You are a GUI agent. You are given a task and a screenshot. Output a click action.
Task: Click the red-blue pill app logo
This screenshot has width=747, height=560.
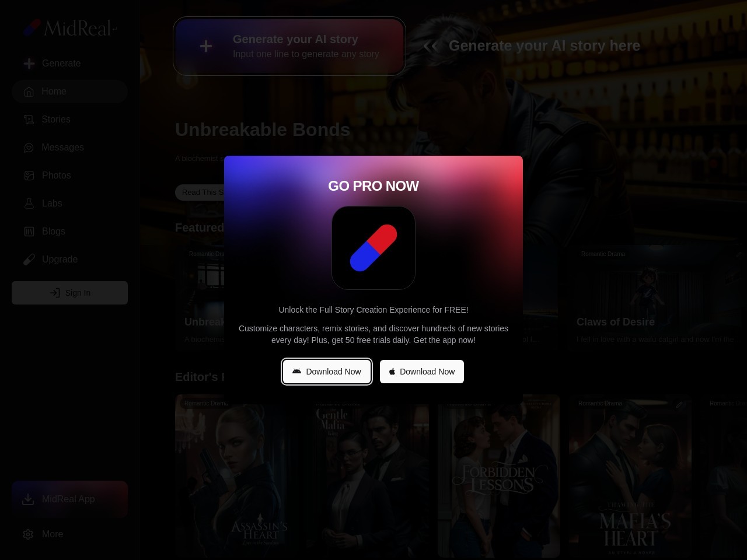pos(373,248)
